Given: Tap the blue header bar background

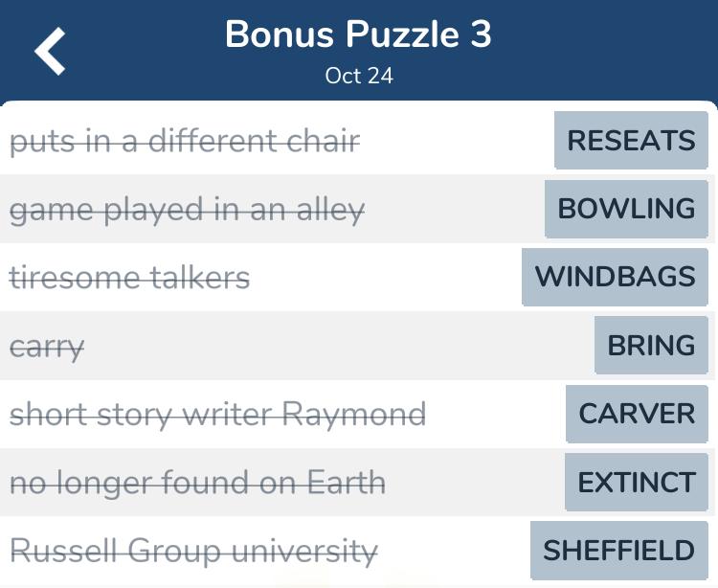Looking at the screenshot, I should 595,51.
